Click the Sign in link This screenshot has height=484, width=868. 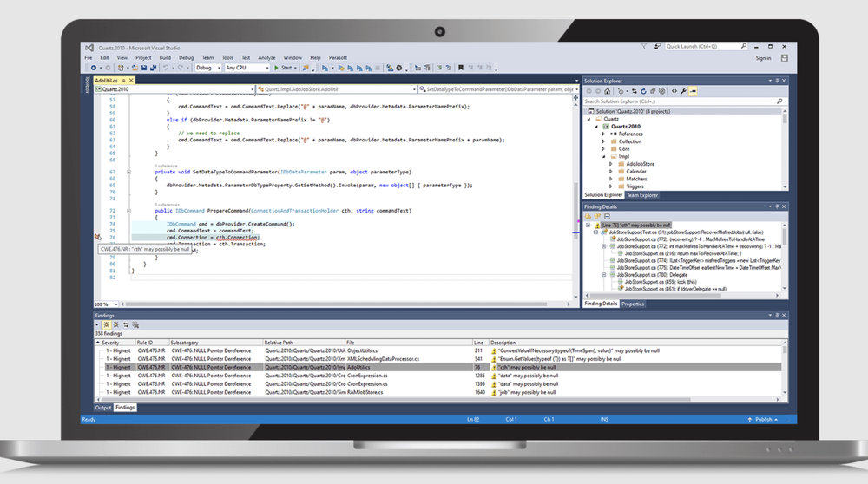click(763, 58)
